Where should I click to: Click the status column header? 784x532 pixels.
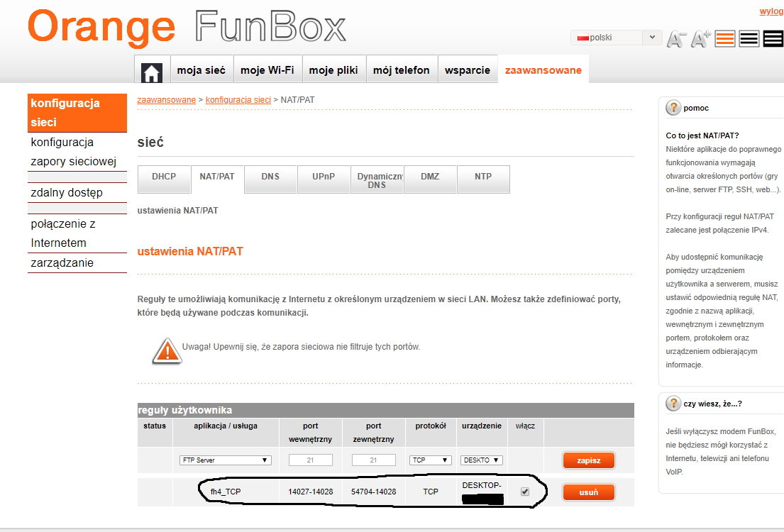[x=155, y=426]
